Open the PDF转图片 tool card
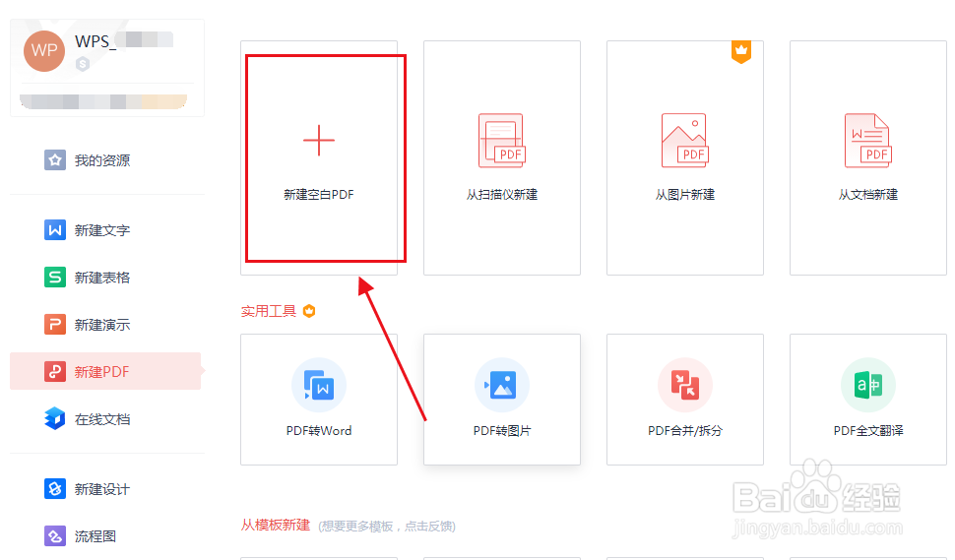This screenshot has height=560, width=955. [x=502, y=400]
